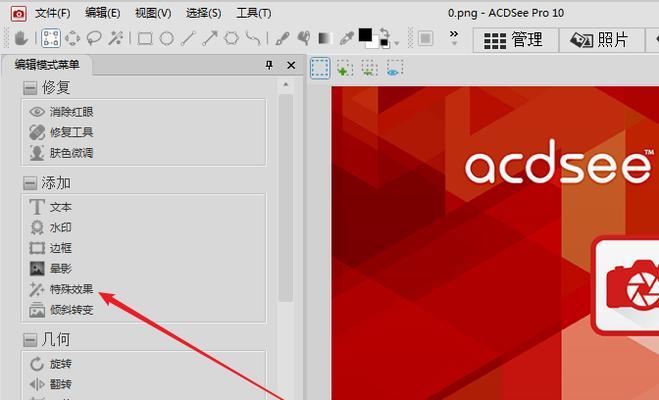Open 旋转 rotate tool
Viewport: 659px width, 400px height.
[50, 363]
